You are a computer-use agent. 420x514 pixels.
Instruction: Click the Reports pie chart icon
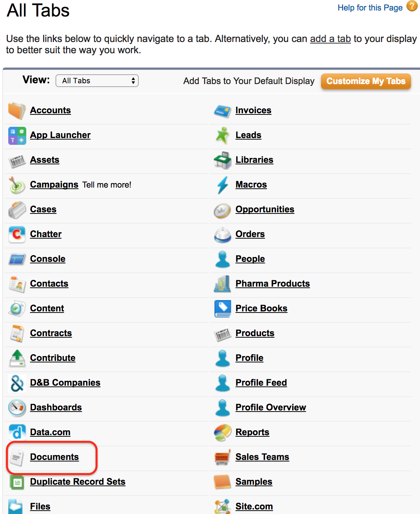(x=222, y=433)
